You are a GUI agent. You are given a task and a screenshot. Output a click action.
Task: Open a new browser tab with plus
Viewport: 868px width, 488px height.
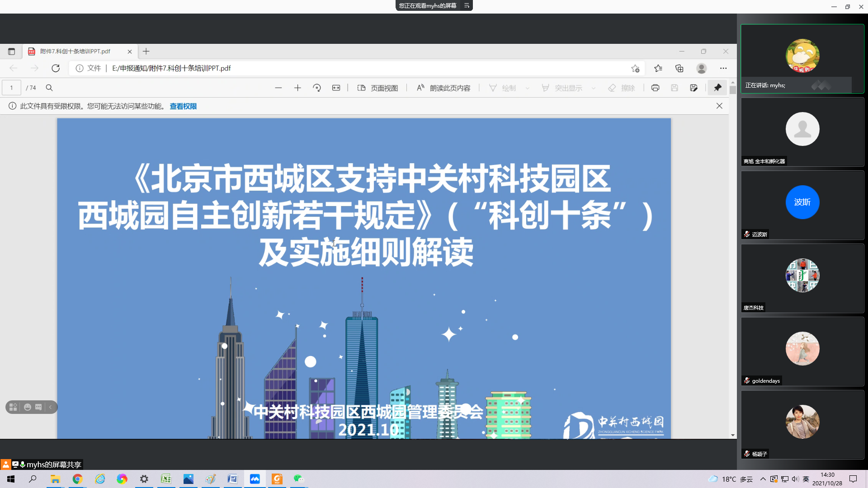pyautogui.click(x=146, y=52)
